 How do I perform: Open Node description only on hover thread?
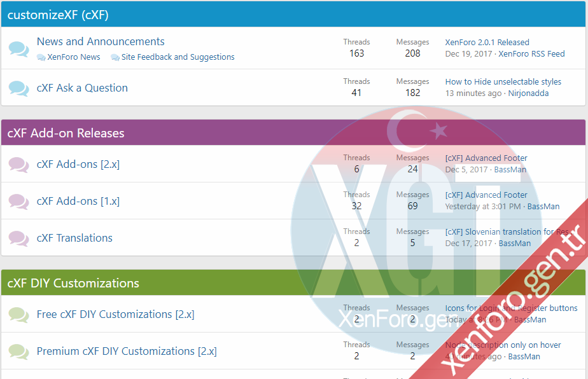503,345
